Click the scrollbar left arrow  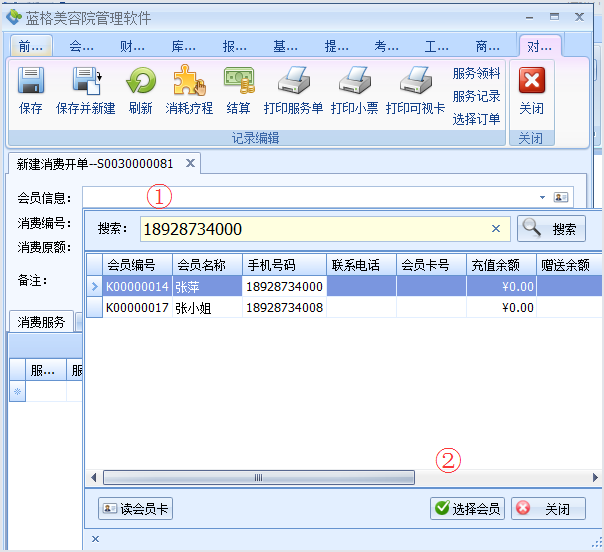click(93, 478)
